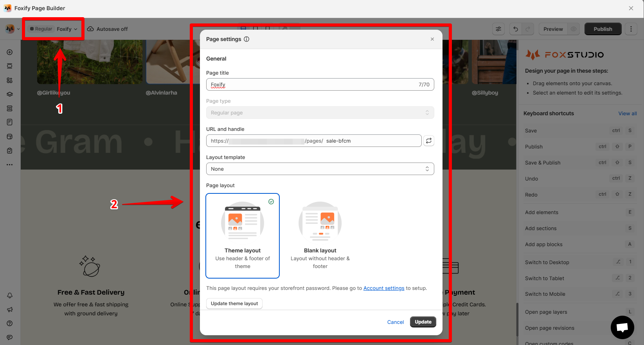Click the '@Alvinlarha' caption on canvas
Viewport: 644px width, 345px height.
pyautogui.click(x=161, y=93)
